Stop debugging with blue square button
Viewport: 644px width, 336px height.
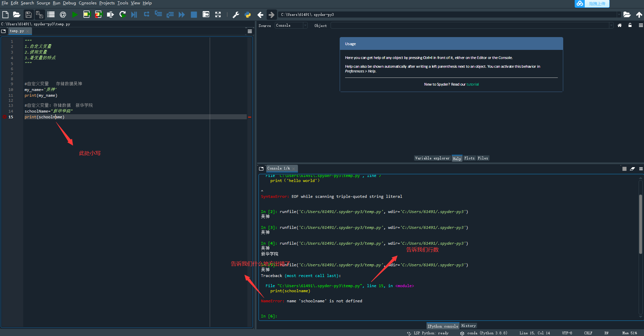coord(194,14)
